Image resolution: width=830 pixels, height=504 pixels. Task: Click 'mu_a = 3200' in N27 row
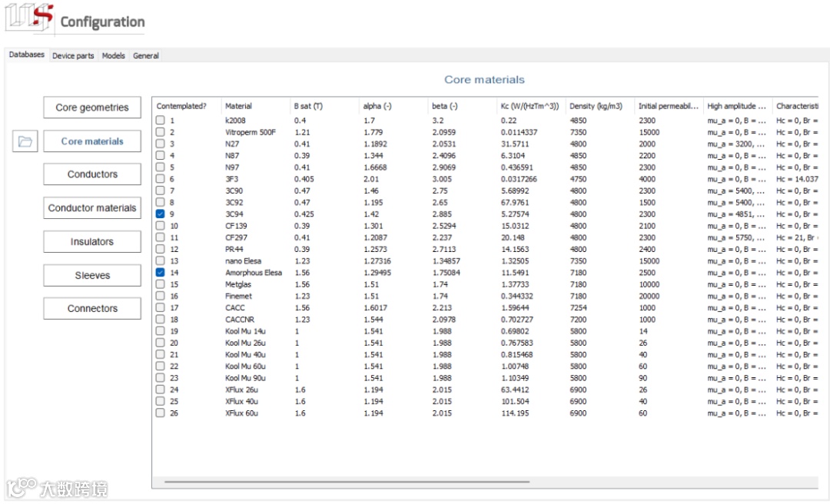pyautogui.click(x=735, y=144)
